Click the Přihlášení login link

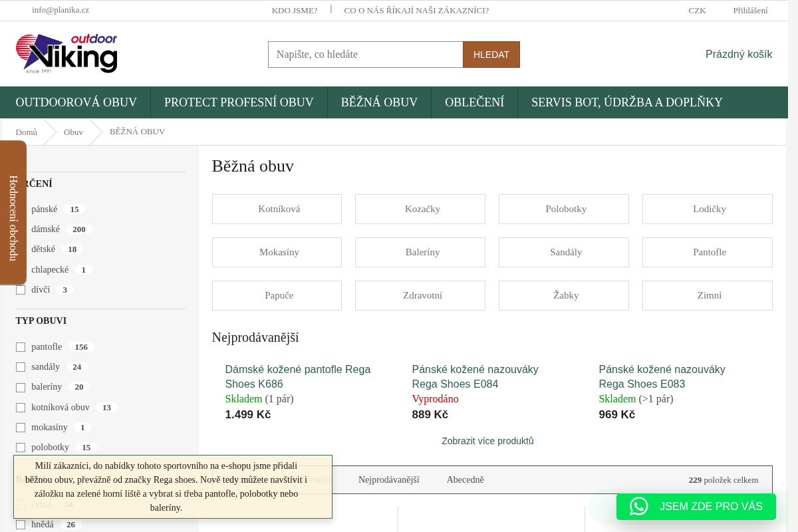tap(750, 11)
